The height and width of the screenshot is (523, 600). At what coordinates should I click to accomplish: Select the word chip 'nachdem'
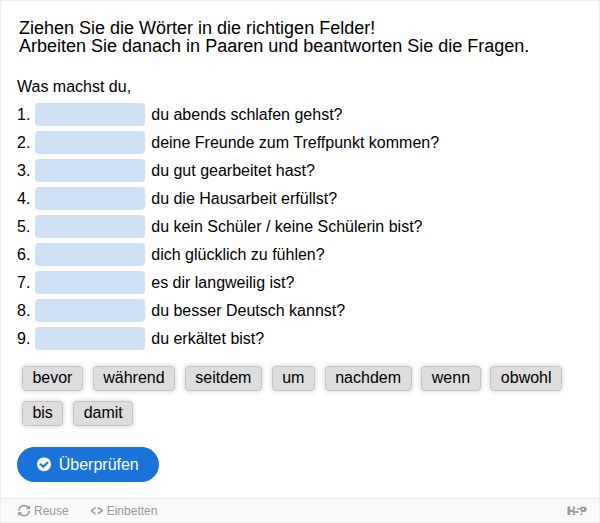[368, 378]
